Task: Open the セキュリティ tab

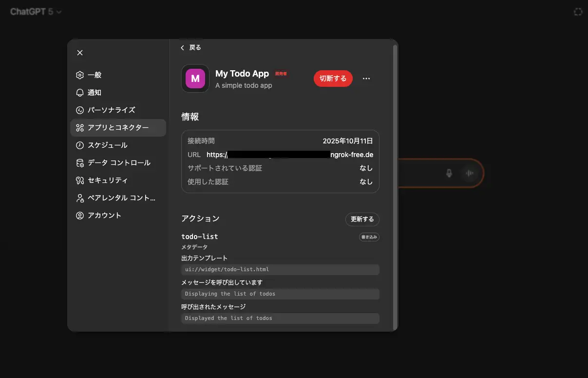Action: click(118, 180)
